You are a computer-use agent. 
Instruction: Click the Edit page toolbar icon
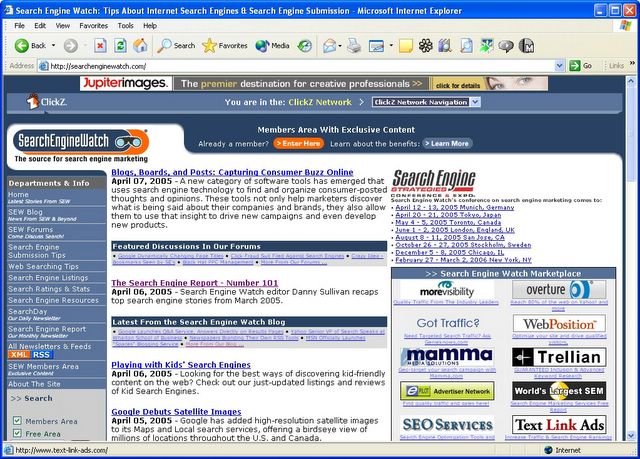point(376,46)
